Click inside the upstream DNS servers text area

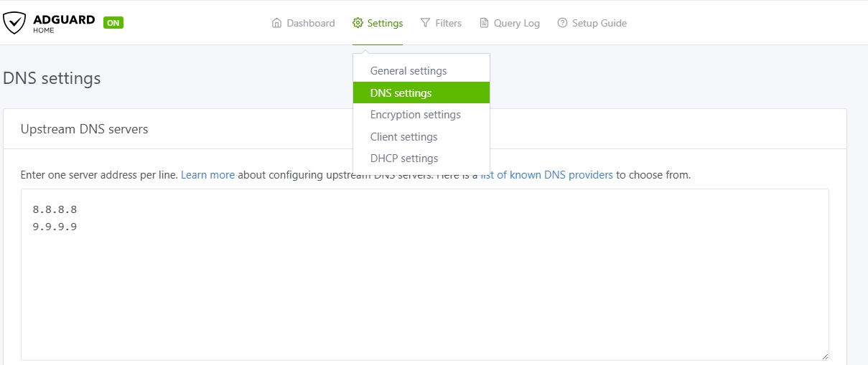pos(424,287)
